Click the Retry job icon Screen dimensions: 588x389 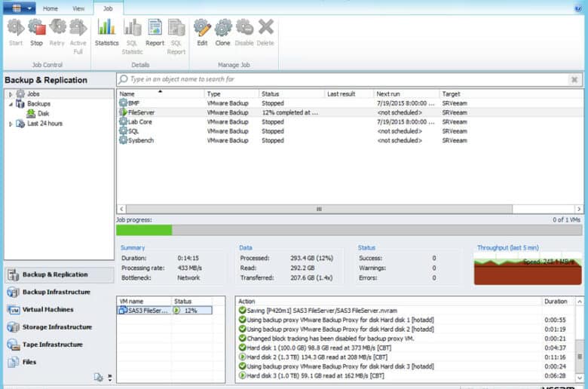coord(57,32)
